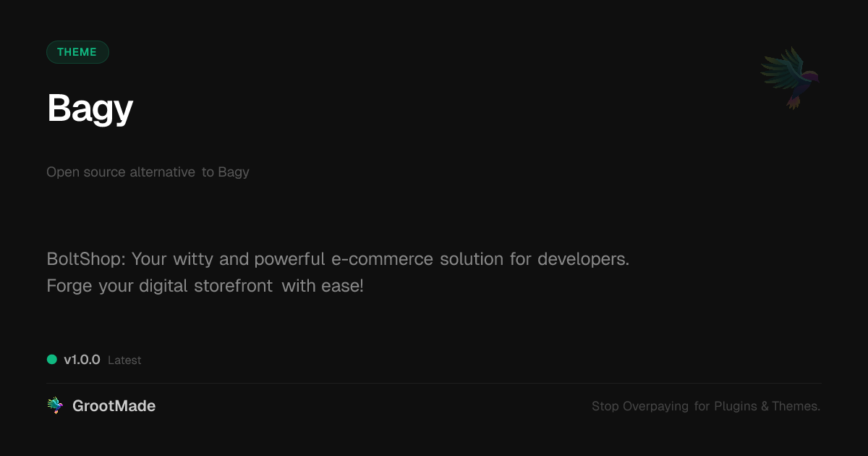Click the v1.0.0 version number
Image resolution: width=868 pixels, height=456 pixels.
click(82, 360)
